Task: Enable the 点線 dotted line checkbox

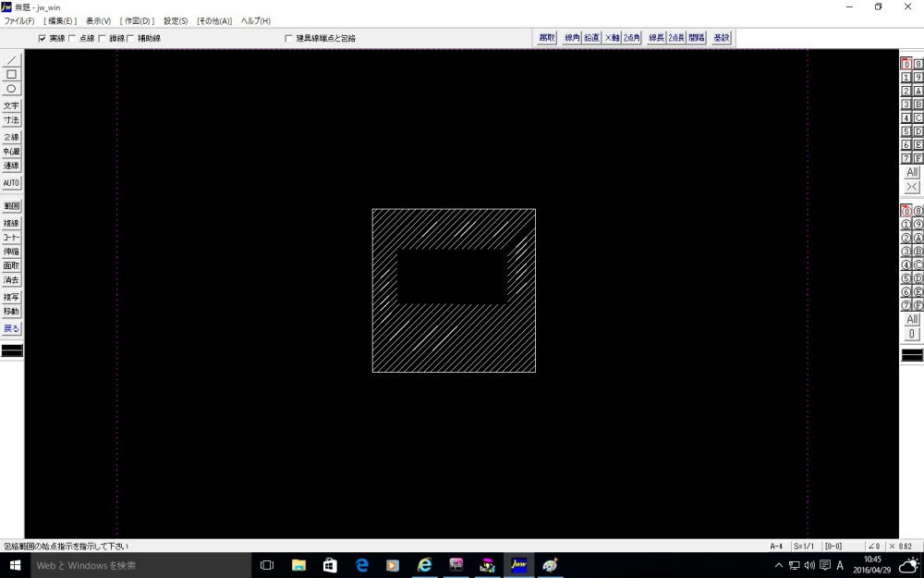Action: point(72,38)
